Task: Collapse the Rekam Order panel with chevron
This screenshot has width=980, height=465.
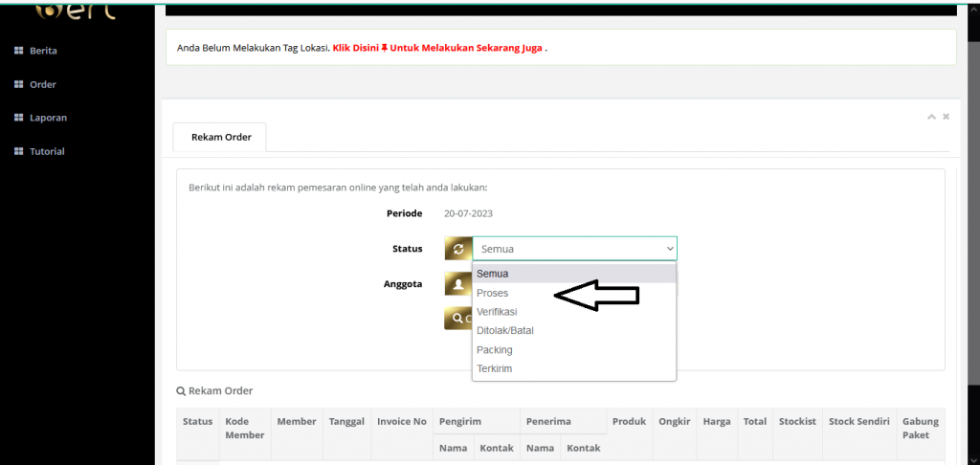Action: (931, 117)
